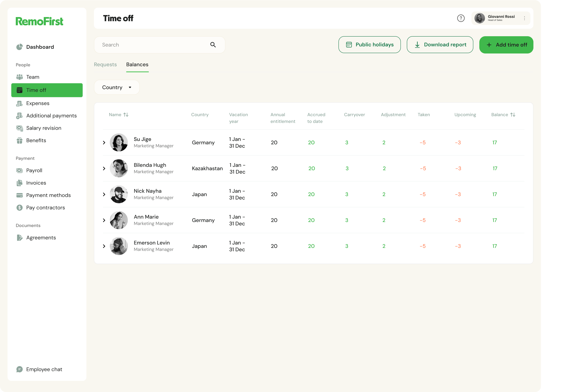Click the Benefits gift icon

point(19,141)
